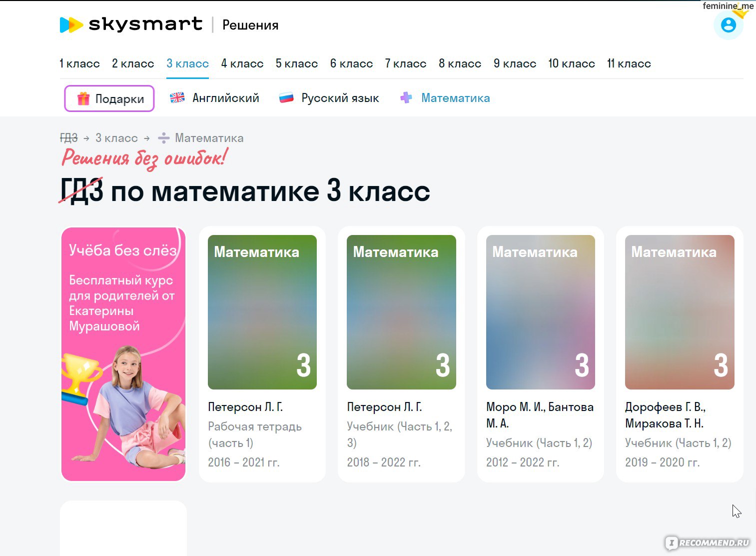756x556 pixels.
Task: Select the Математика subject link
Action: (455, 98)
